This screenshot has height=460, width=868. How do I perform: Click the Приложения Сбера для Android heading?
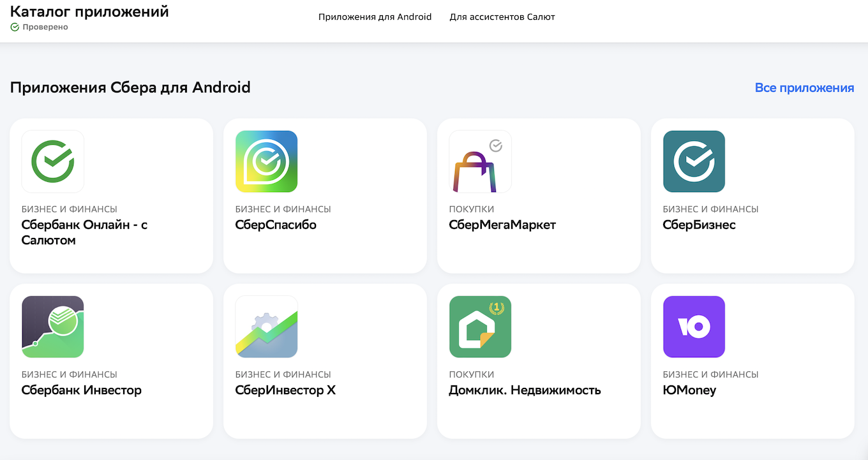coord(130,88)
